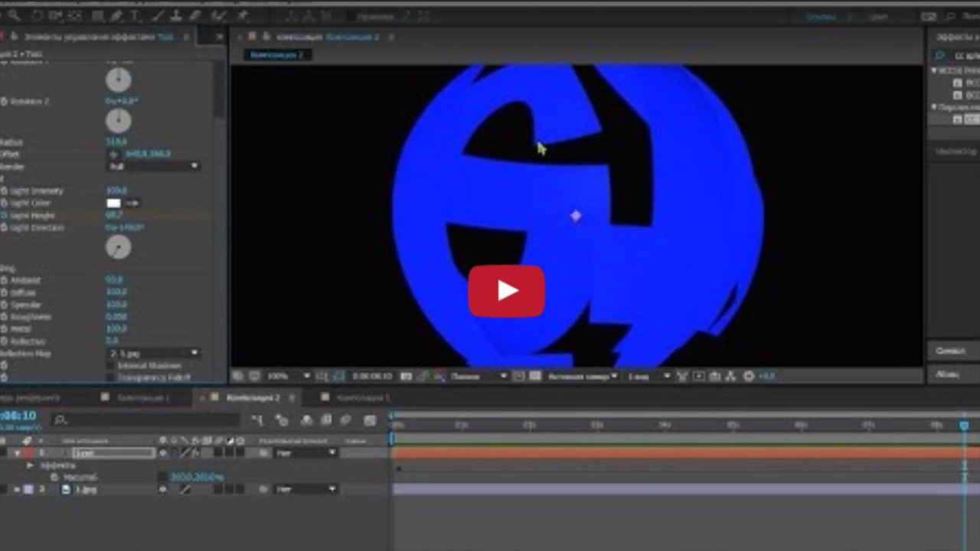Screen dimensions: 980x551
Task: Enable the Internal Shadows checkbox
Action: [109, 366]
